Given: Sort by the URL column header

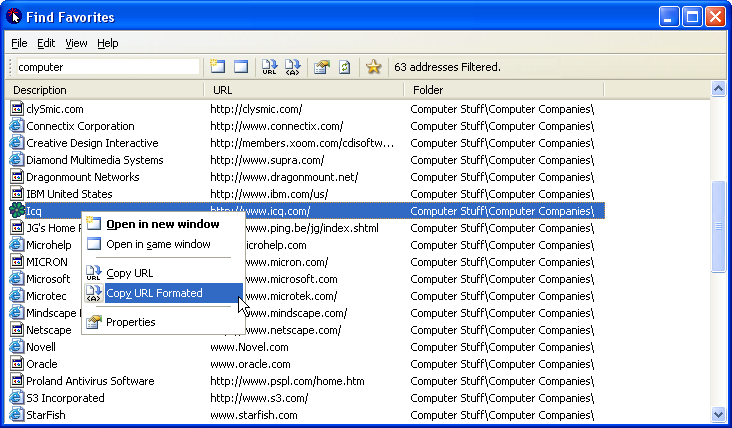Looking at the screenshot, I should [x=304, y=90].
